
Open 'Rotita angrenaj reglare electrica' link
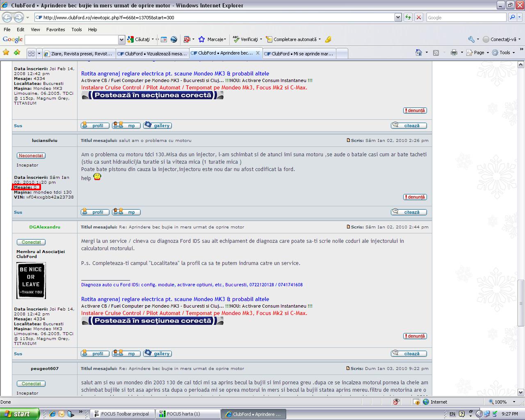175,299
